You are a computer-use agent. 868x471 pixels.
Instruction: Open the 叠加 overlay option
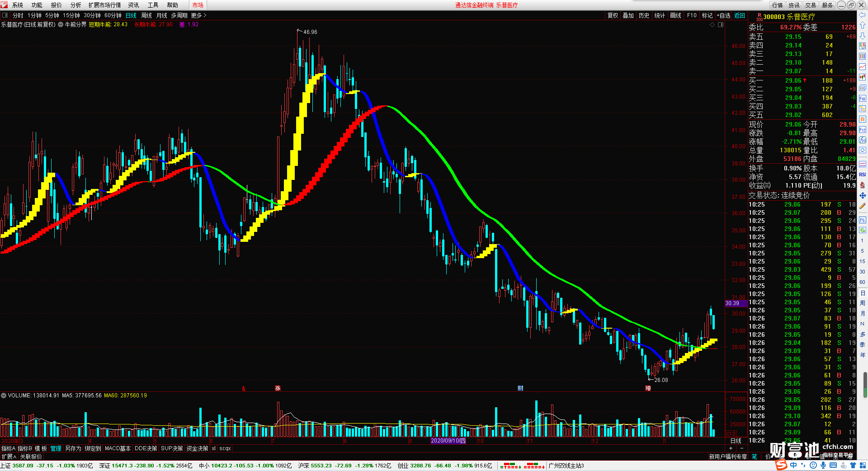628,15
